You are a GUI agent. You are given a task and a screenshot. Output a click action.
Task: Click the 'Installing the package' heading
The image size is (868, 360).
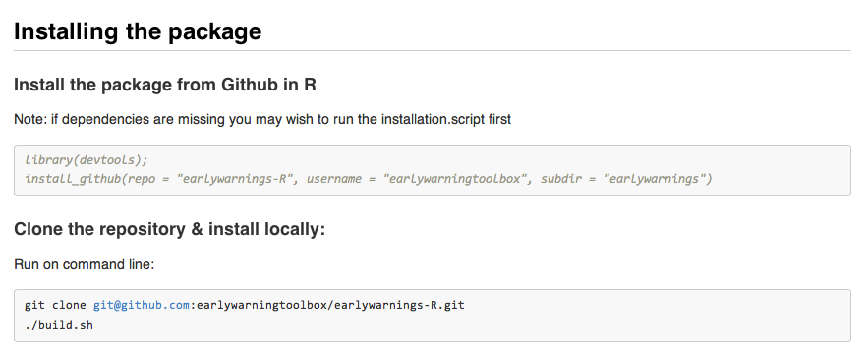pos(138,31)
